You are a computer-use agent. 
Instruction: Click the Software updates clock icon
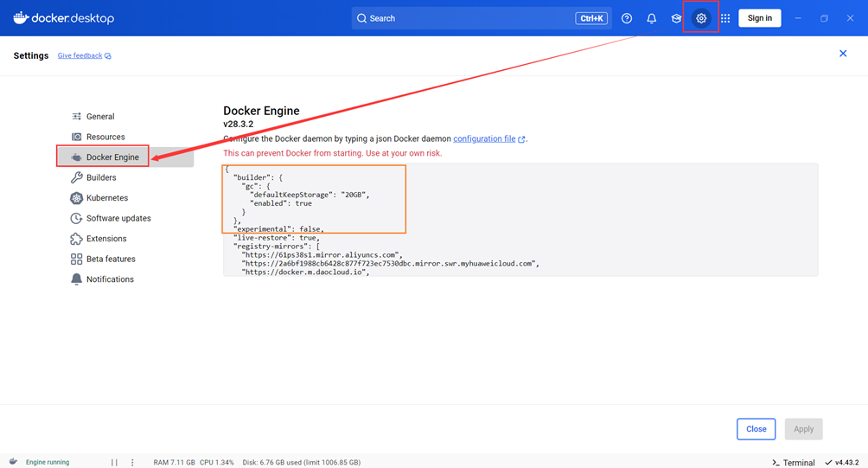click(x=76, y=218)
